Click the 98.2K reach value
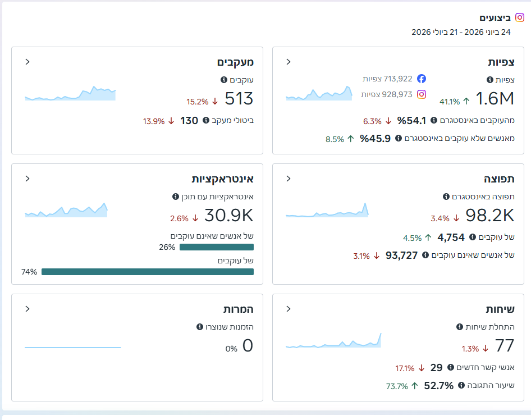 click(490, 216)
